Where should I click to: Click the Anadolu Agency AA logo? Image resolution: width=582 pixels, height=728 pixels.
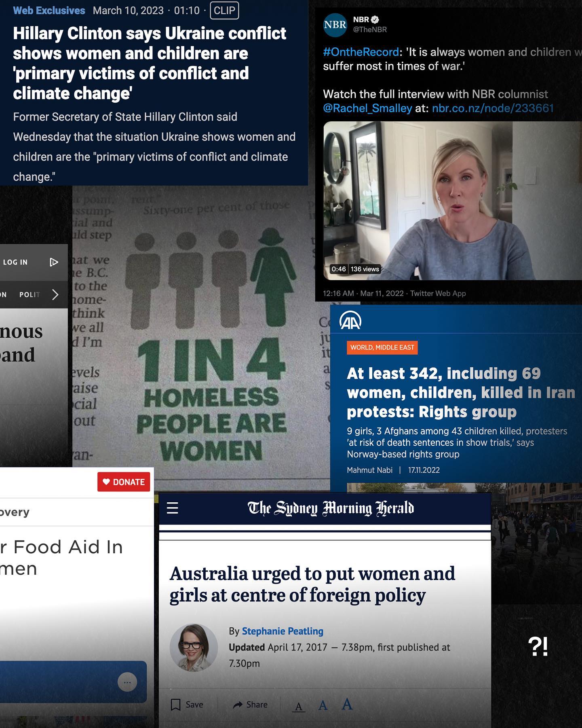coord(350,322)
